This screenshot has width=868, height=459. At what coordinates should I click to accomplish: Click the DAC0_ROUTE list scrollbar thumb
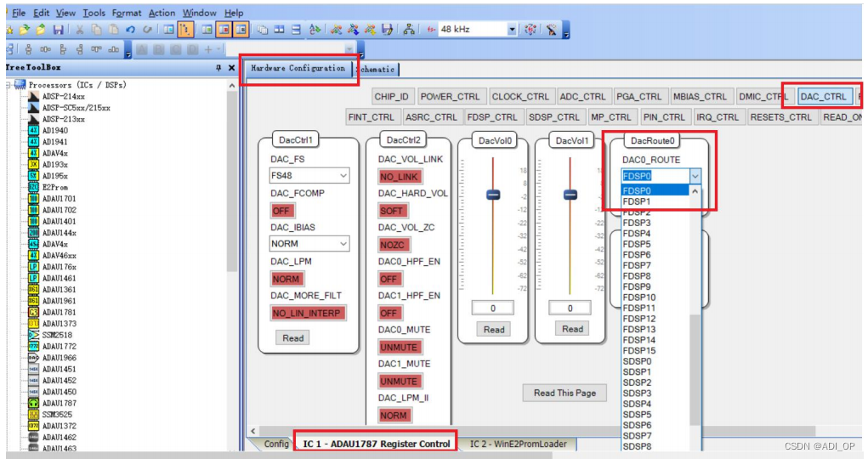[x=695, y=370]
